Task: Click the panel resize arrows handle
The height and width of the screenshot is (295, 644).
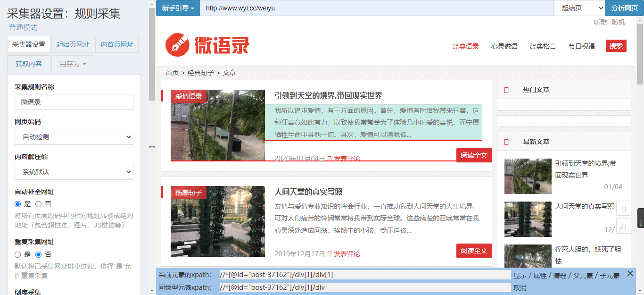Action: (152, 147)
